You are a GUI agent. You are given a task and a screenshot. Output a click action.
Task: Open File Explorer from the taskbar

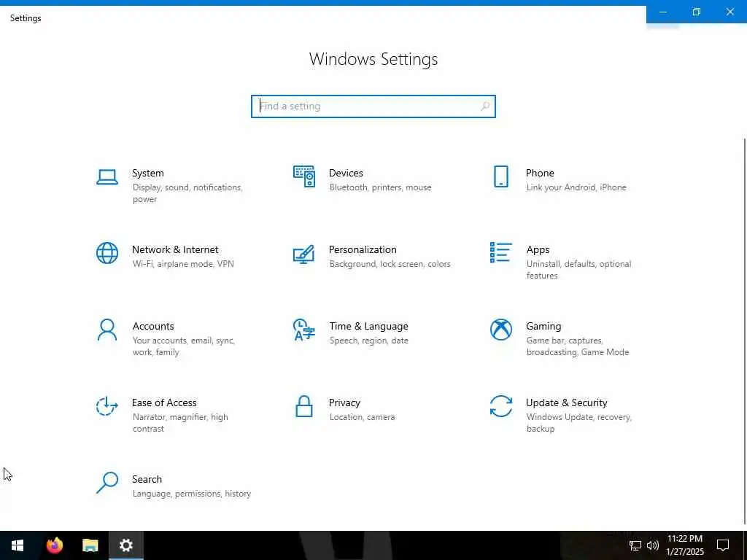click(x=90, y=545)
